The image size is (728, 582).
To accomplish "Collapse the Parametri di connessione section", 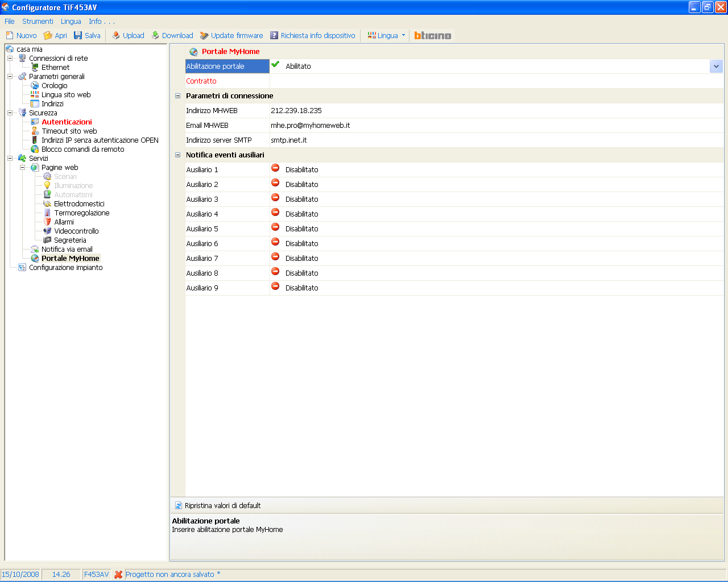I will (x=177, y=96).
